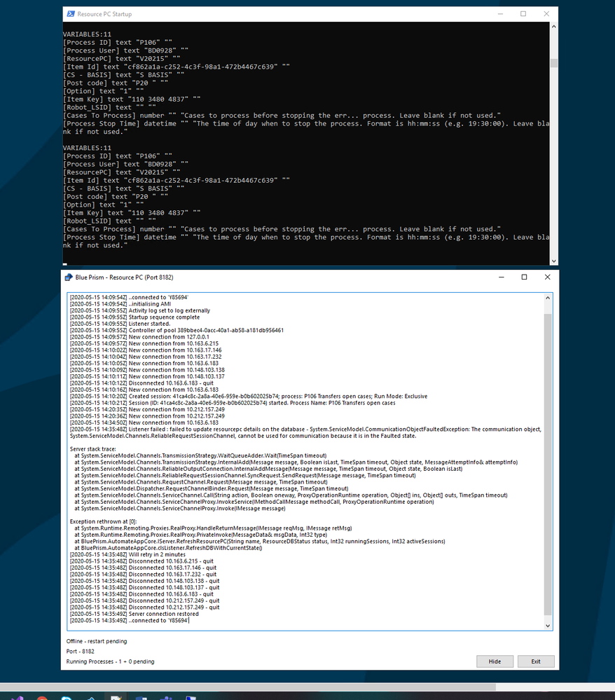Click the 'Server connection restored' log line

pos(134,614)
